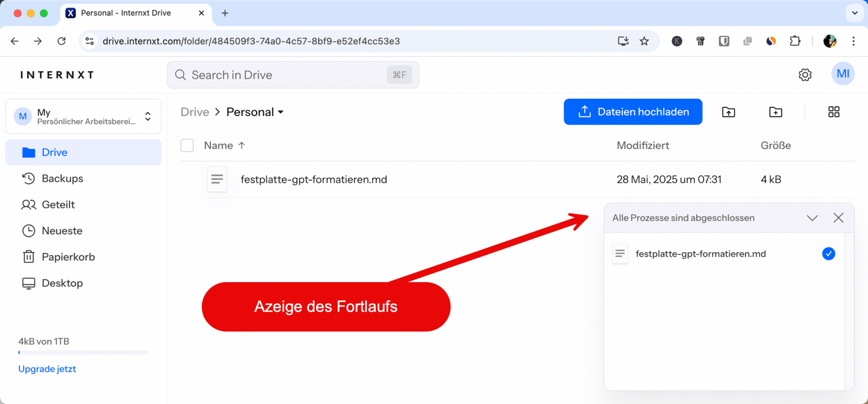Viewport: 868px width, 404px height.
Task: Click the K extension icon
Action: coord(677,41)
